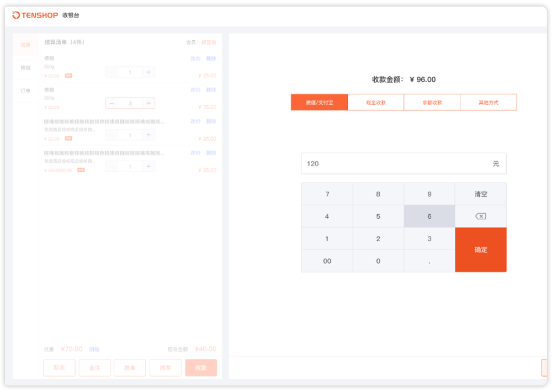
Task: Open the 核销 sidebar tab
Action: (x=25, y=68)
